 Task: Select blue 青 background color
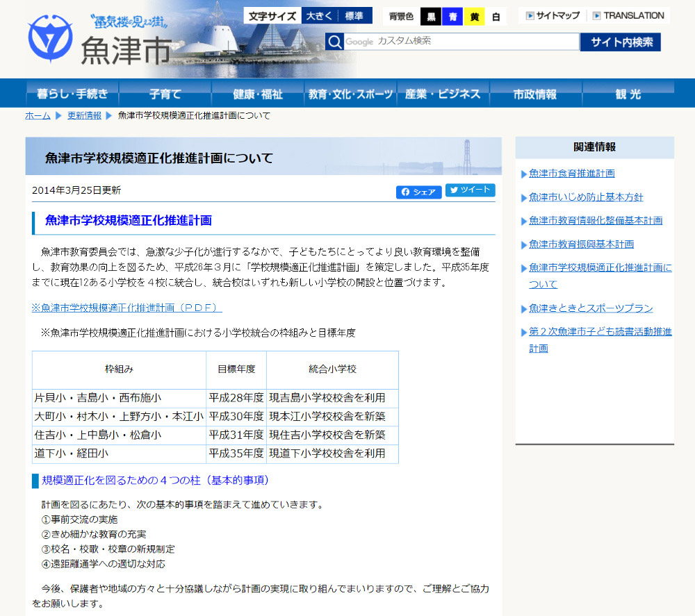pos(452,17)
